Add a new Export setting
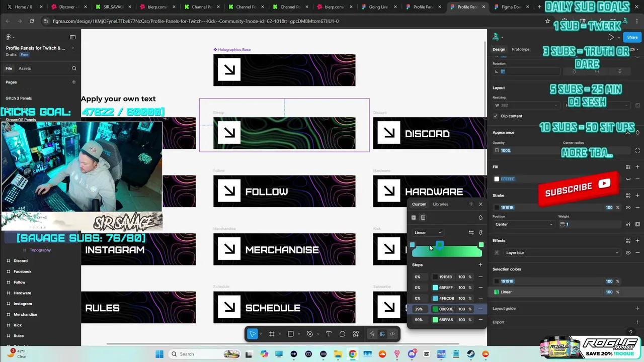The width and height of the screenshot is (644, 362). coord(637,322)
